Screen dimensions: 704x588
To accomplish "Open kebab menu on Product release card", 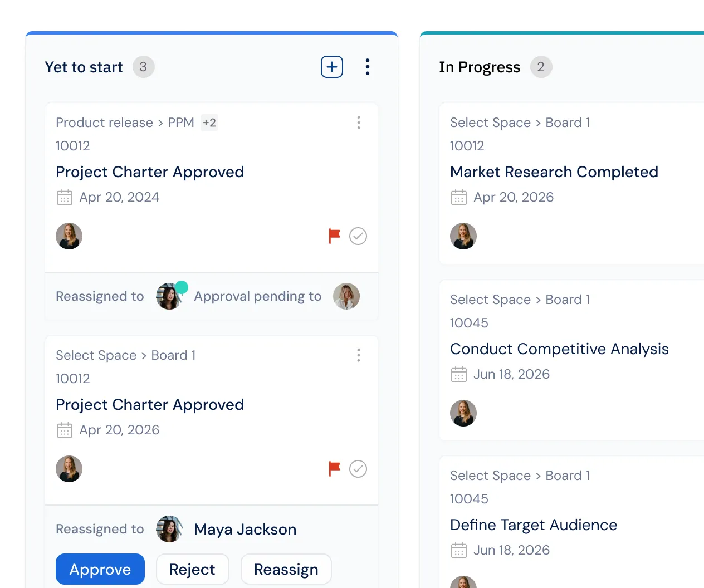I will click(x=359, y=122).
